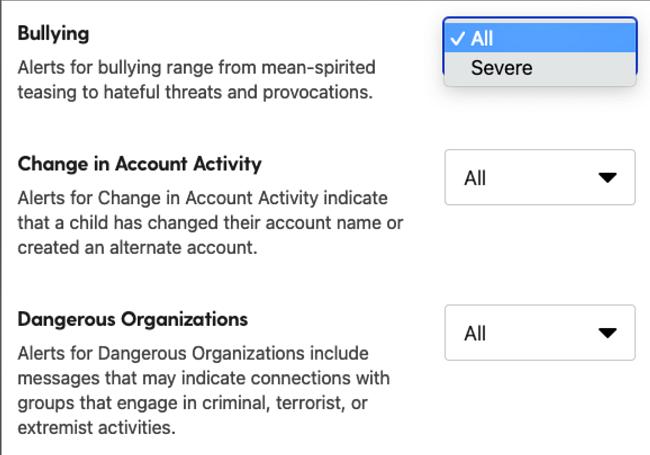Screen dimensions: 650x455
Task: Click the arrow icon for Change in Account Activity
Action: (606, 178)
